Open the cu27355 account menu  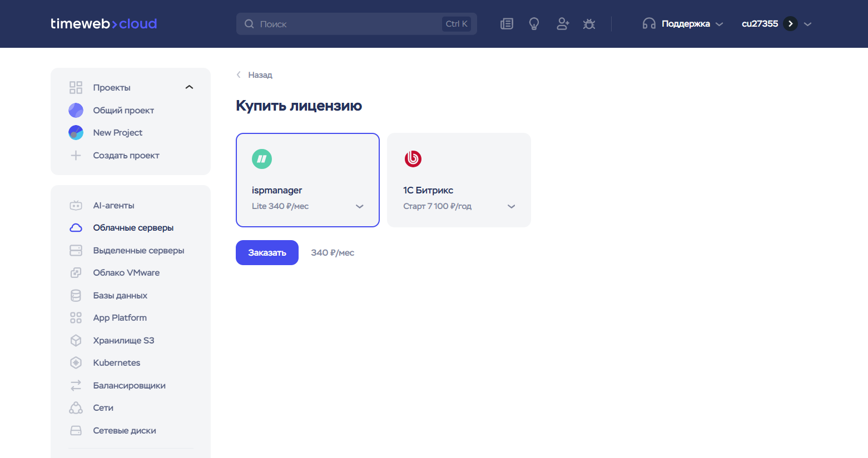point(776,24)
